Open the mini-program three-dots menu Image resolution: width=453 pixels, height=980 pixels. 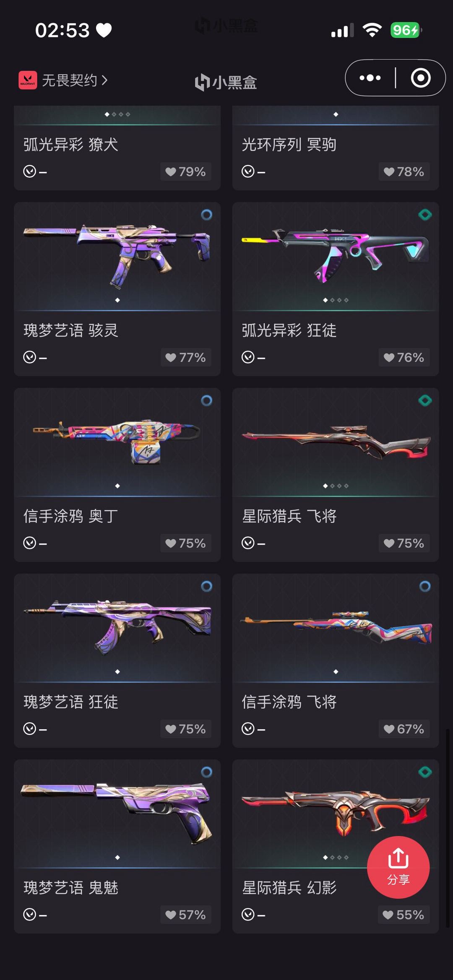point(370,78)
